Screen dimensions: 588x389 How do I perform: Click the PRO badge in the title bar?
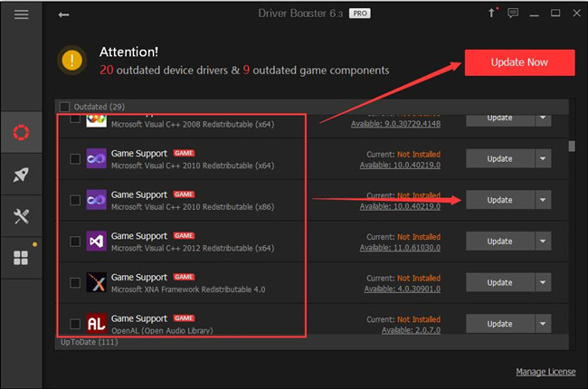tap(360, 14)
